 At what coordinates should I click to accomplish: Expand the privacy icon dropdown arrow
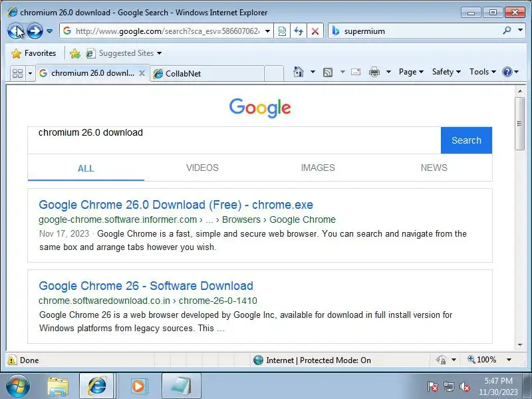click(x=454, y=360)
